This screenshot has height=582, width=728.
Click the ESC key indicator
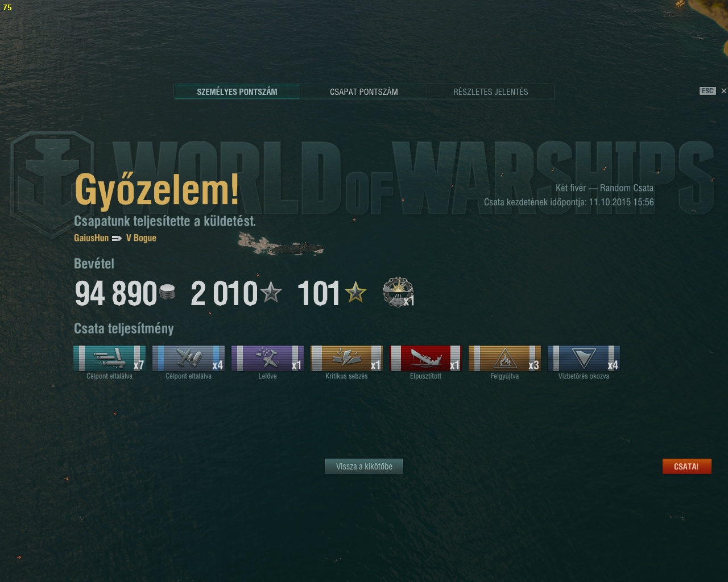708,91
